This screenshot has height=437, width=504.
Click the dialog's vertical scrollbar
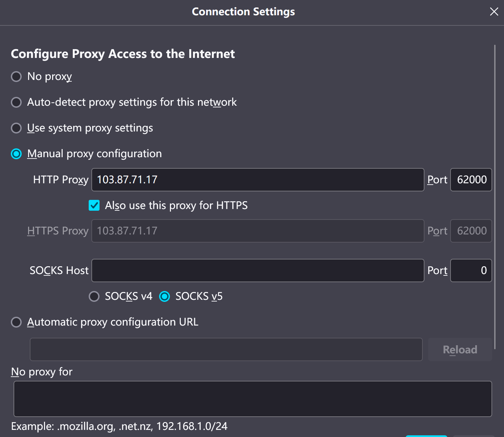[495, 196]
